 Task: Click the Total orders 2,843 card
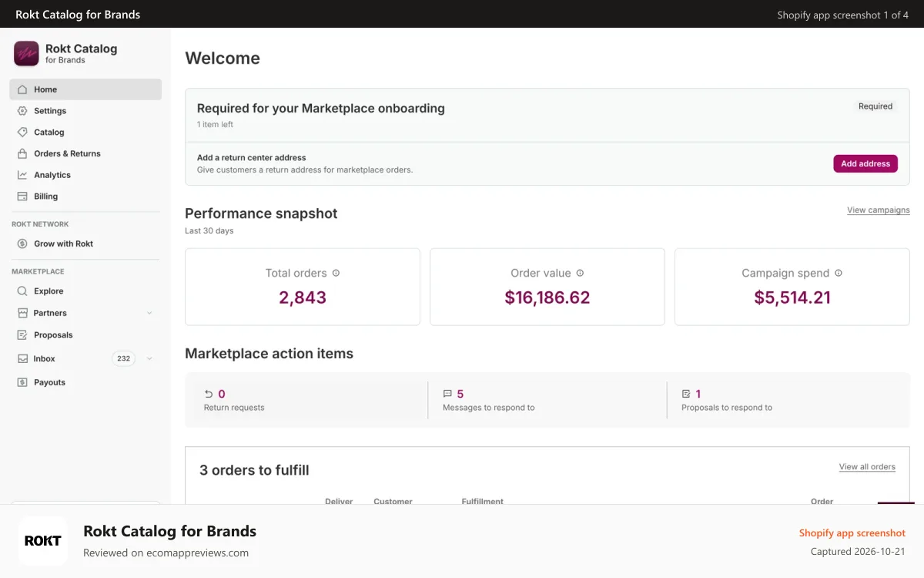click(303, 287)
